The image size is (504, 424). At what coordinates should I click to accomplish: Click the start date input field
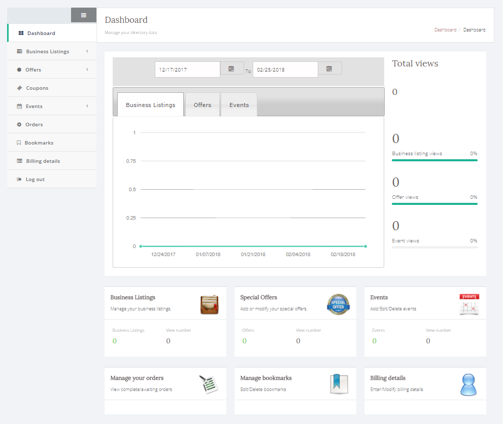(x=187, y=69)
